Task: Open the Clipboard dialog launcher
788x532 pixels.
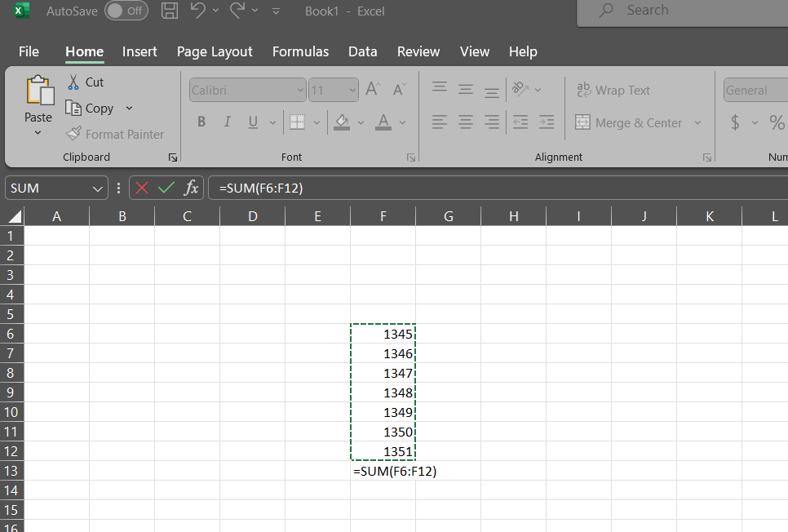Action: 173,158
